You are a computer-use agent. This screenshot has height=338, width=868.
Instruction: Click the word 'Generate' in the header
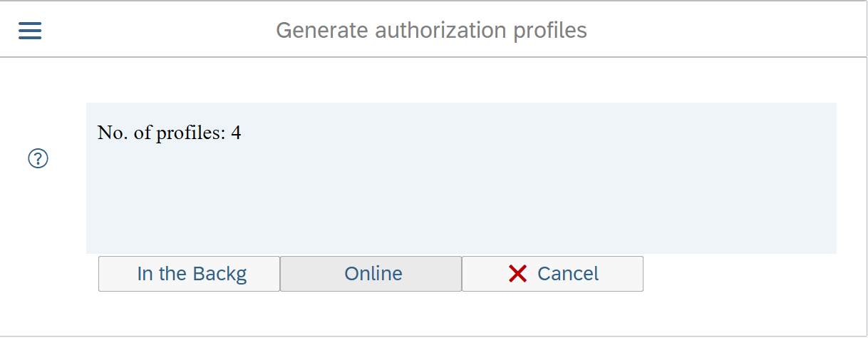(x=321, y=30)
